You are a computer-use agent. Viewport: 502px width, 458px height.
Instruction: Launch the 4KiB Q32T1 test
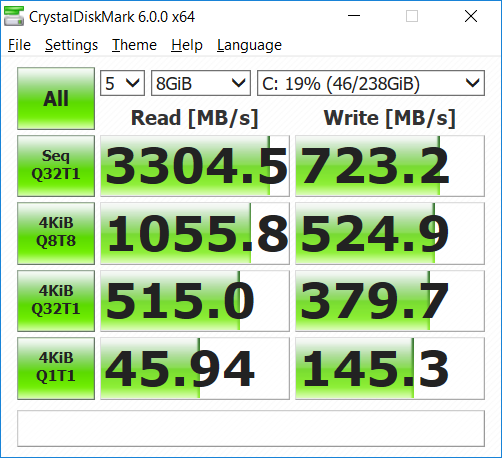point(56,301)
